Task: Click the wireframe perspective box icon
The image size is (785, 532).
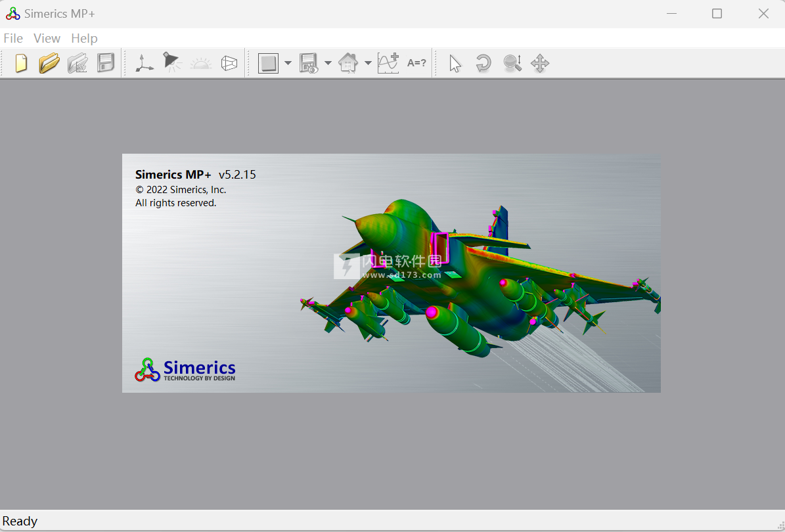Action: pyautogui.click(x=229, y=63)
